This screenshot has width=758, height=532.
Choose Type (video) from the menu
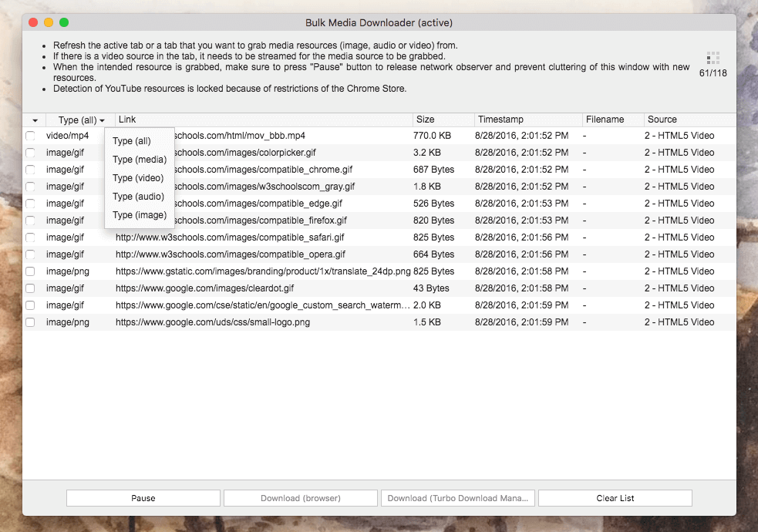(138, 178)
